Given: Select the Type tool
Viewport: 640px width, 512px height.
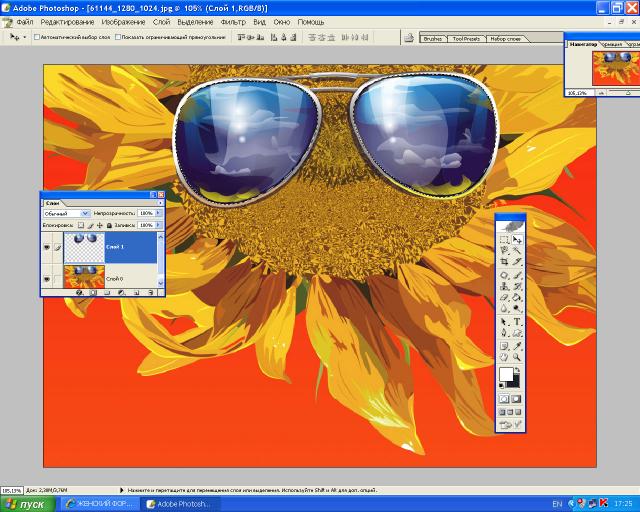Looking at the screenshot, I should (517, 322).
